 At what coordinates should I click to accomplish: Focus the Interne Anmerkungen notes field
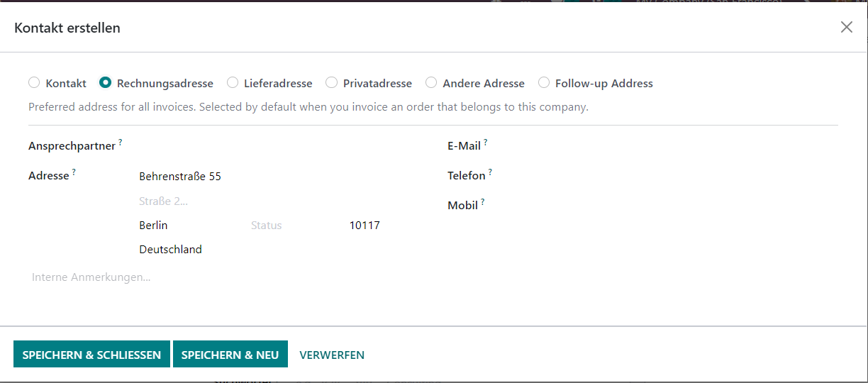(x=433, y=277)
